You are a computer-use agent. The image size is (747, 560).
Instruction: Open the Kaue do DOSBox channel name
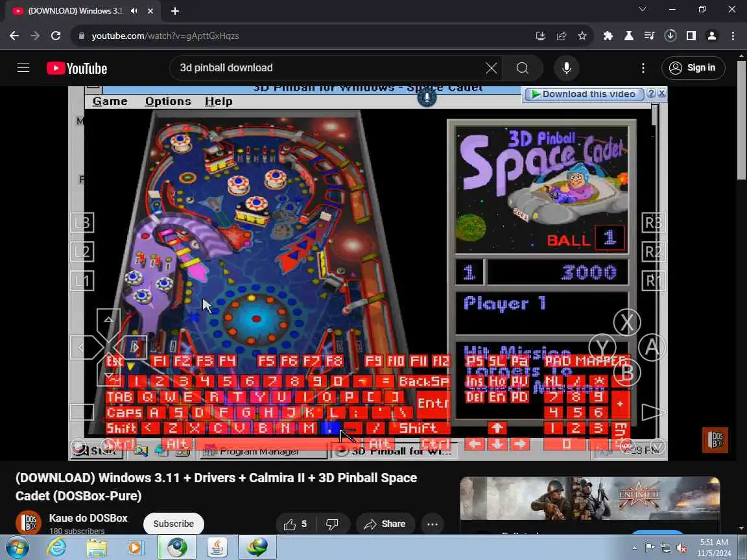pyautogui.click(x=88, y=518)
